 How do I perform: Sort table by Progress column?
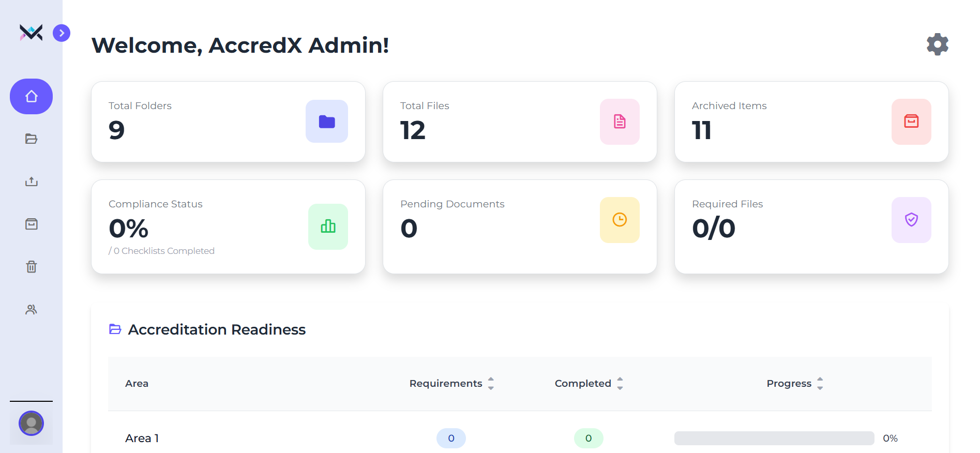[x=820, y=383]
